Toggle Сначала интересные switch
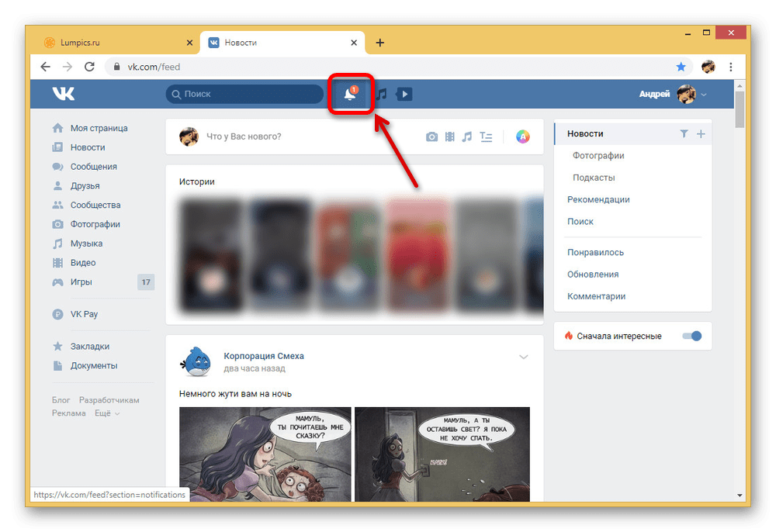This screenshot has width=776, height=532. (x=692, y=337)
